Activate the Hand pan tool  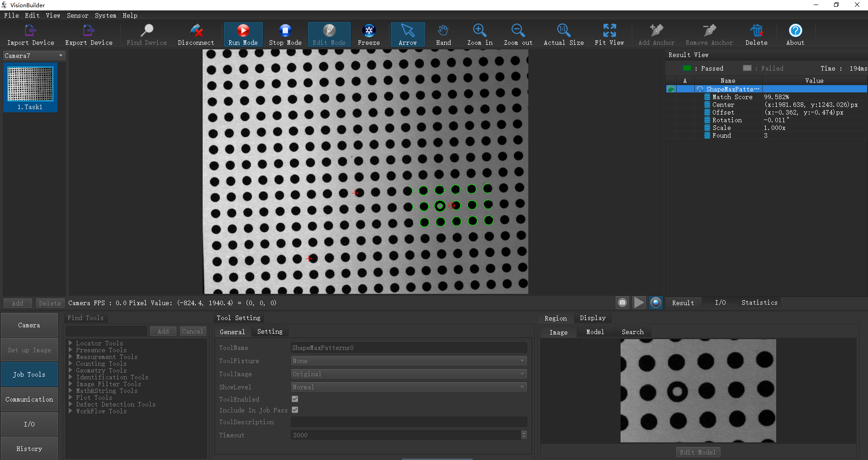click(443, 31)
